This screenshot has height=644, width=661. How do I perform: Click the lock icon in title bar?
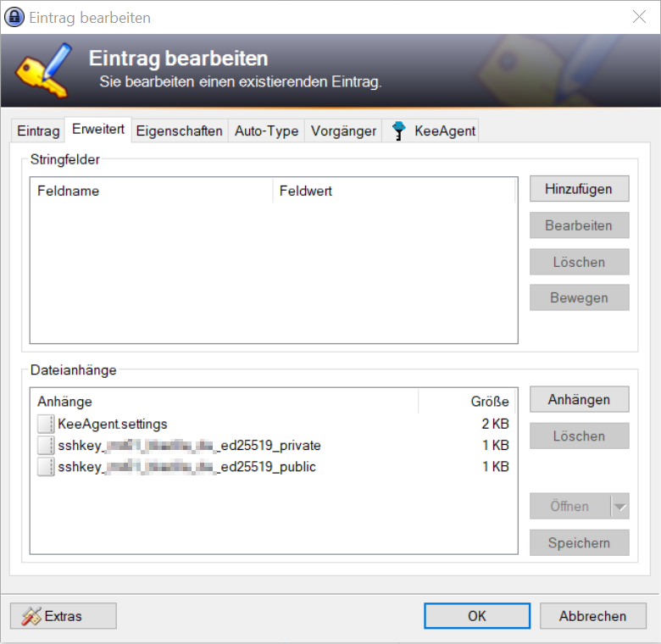tap(15, 17)
